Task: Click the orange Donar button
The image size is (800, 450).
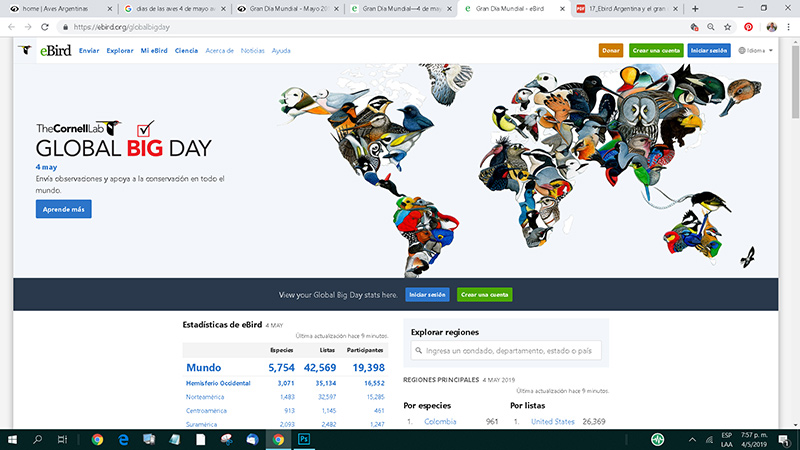Action: tap(610, 49)
